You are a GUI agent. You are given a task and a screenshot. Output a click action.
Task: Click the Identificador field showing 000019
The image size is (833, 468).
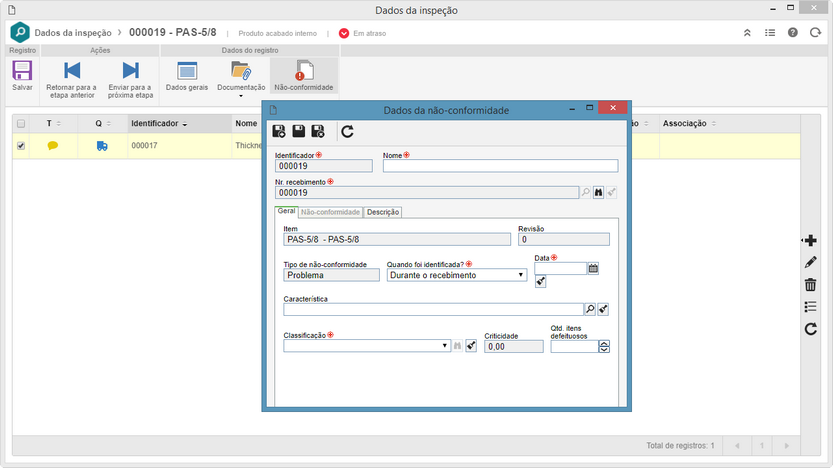point(324,166)
